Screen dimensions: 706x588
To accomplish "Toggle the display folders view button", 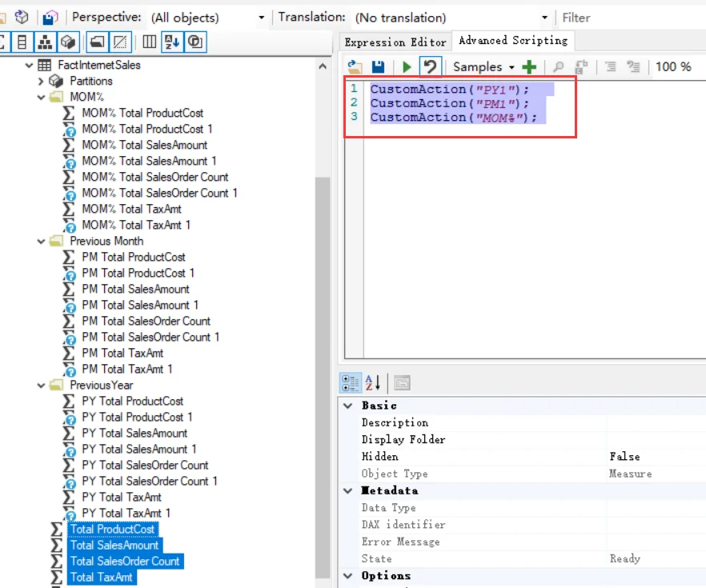I will (98, 42).
